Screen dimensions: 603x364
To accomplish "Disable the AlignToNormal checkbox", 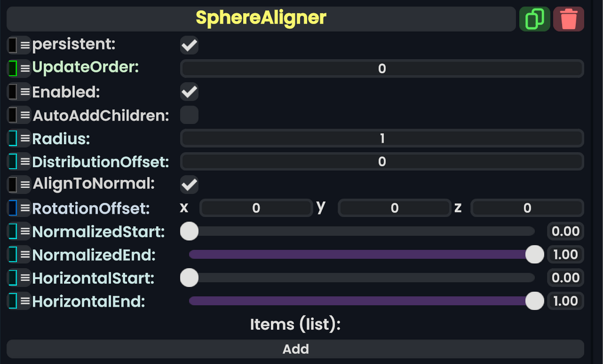I will click(x=189, y=184).
